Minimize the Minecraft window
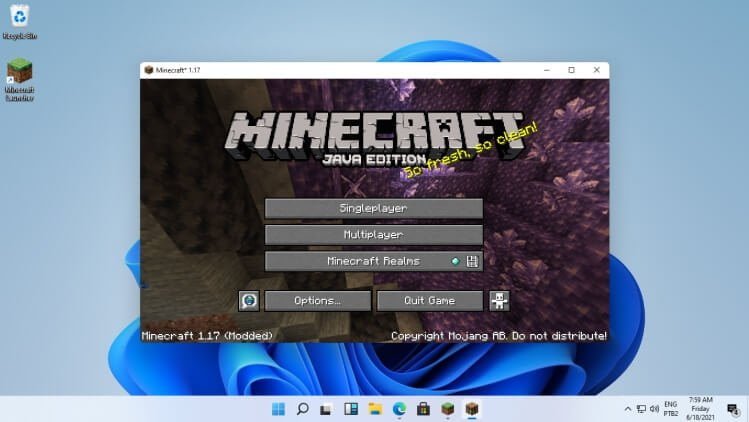Viewport: 749px width, 422px height. 547,70
